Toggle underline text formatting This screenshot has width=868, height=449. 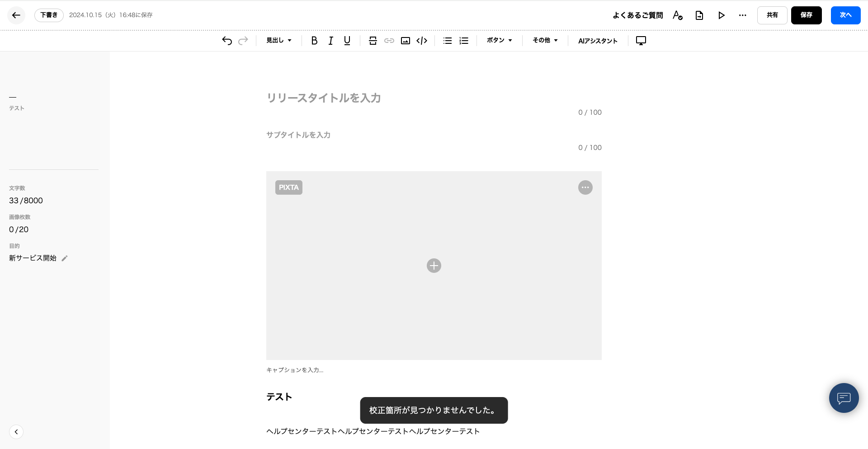[x=347, y=41]
